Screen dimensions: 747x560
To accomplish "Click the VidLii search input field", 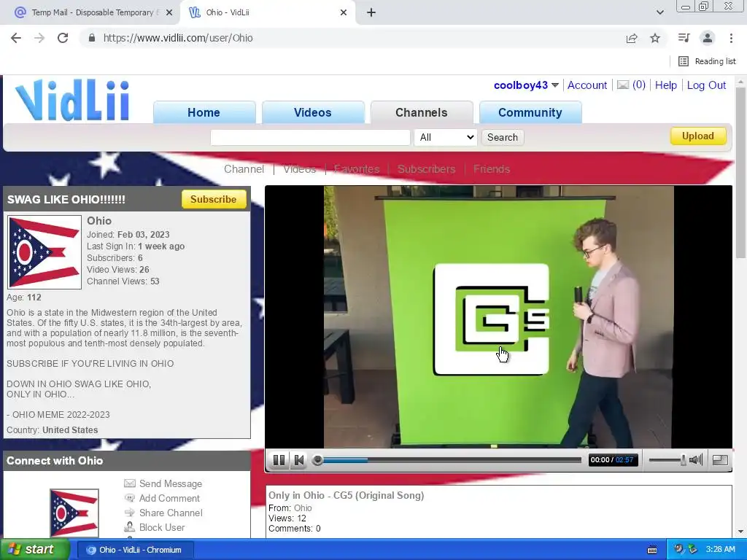I will (310, 137).
